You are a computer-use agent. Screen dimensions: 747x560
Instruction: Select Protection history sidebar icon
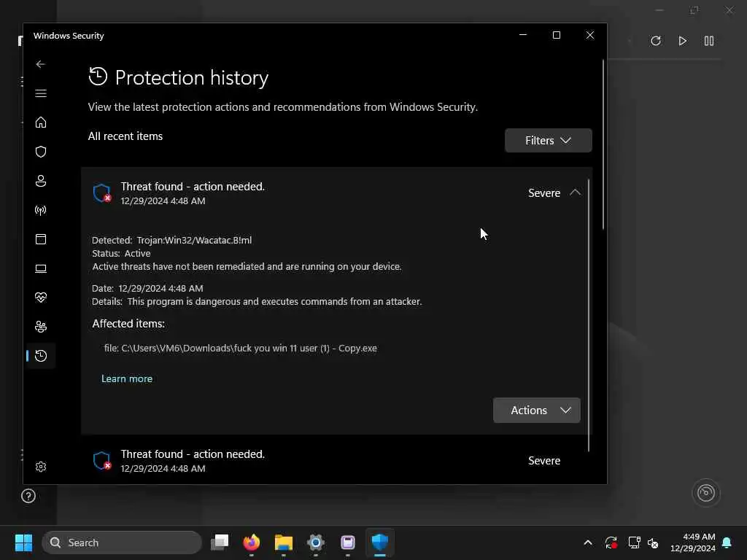tap(41, 356)
